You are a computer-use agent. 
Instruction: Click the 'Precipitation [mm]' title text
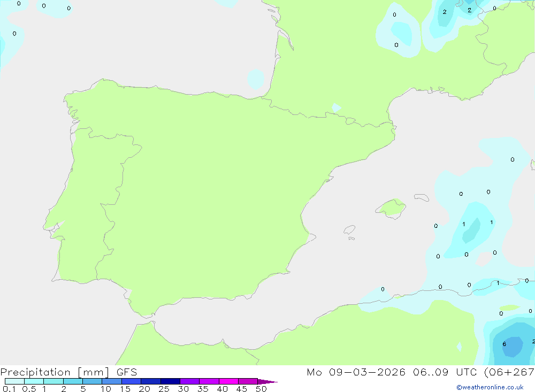(x=55, y=372)
